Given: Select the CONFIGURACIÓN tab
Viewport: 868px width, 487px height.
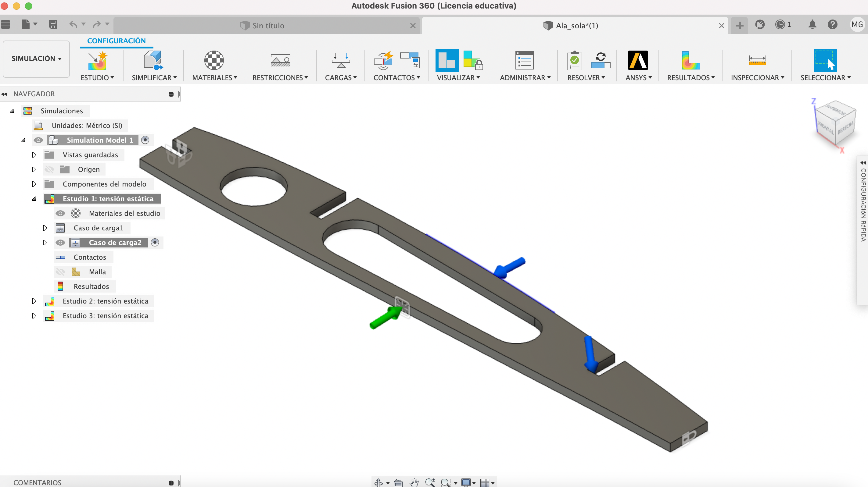Looking at the screenshot, I should pyautogui.click(x=116, y=41).
